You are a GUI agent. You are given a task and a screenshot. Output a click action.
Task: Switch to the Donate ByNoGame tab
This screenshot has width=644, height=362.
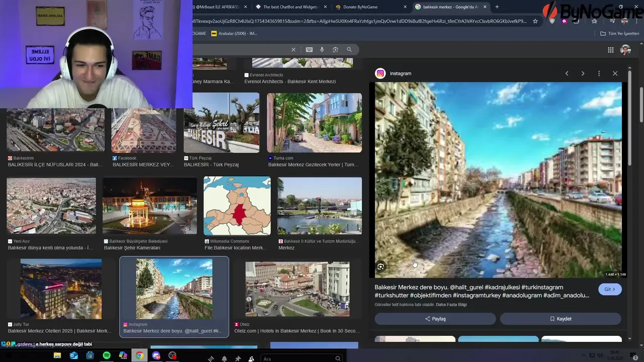(x=370, y=7)
